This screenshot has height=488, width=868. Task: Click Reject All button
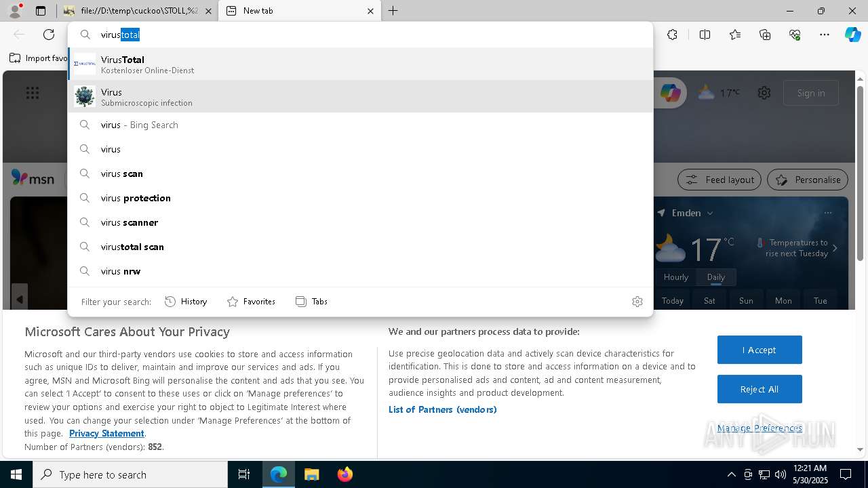pyautogui.click(x=759, y=389)
